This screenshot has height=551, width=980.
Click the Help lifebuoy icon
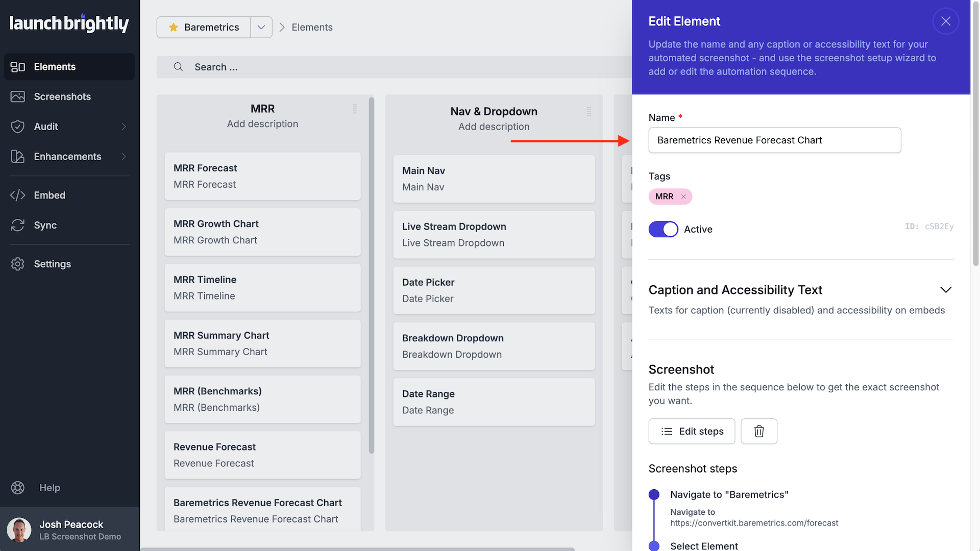click(x=18, y=488)
